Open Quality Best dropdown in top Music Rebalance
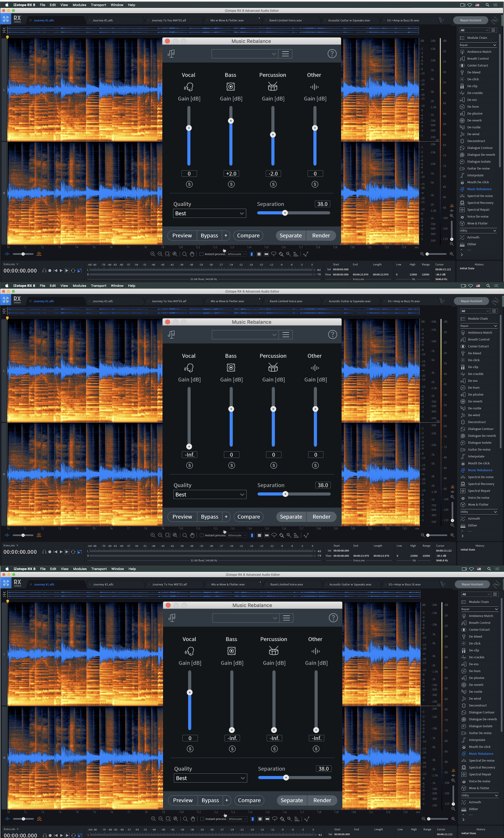 (x=210, y=213)
